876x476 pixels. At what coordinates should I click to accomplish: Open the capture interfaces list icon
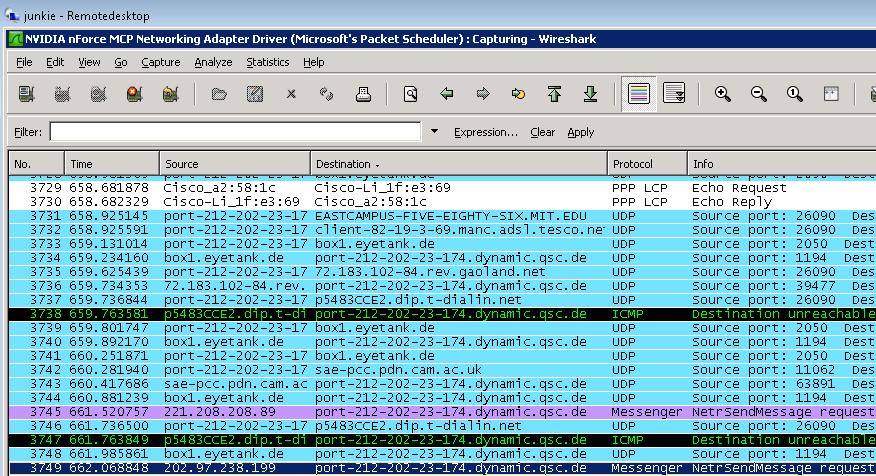click(26, 94)
